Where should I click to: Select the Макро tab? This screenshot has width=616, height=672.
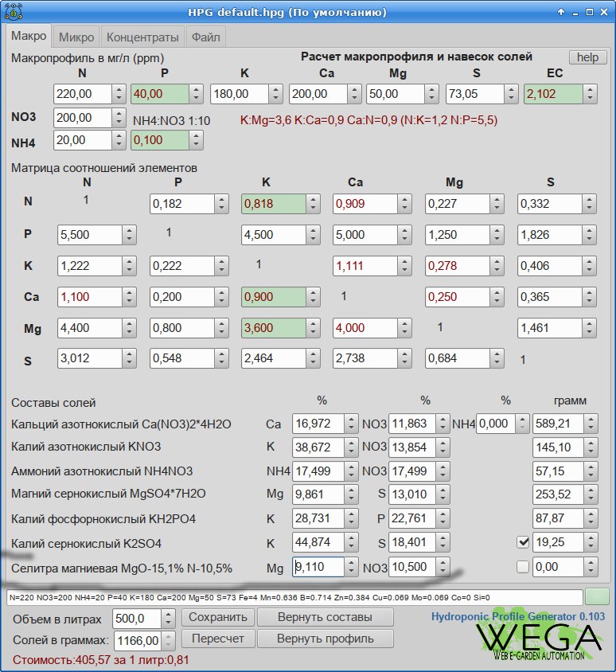coord(29,36)
